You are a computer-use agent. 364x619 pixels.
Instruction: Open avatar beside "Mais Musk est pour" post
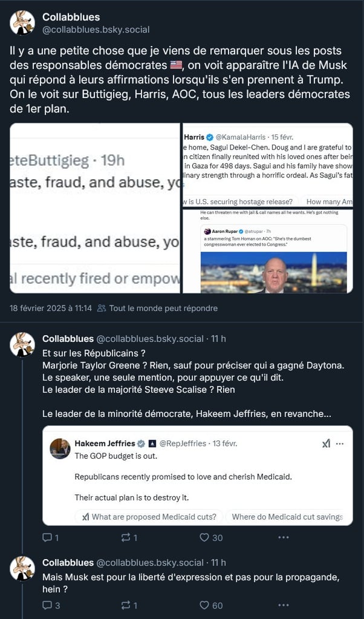[x=22, y=568]
